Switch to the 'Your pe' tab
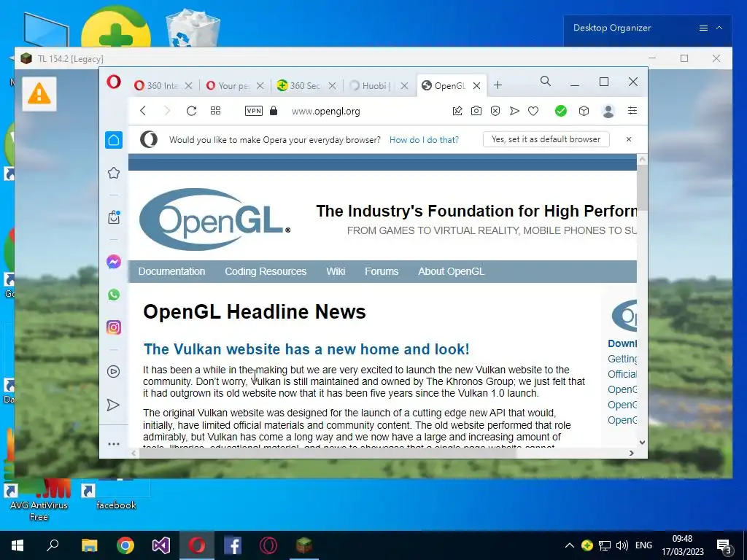The width and height of the screenshot is (747, 560). (228, 86)
